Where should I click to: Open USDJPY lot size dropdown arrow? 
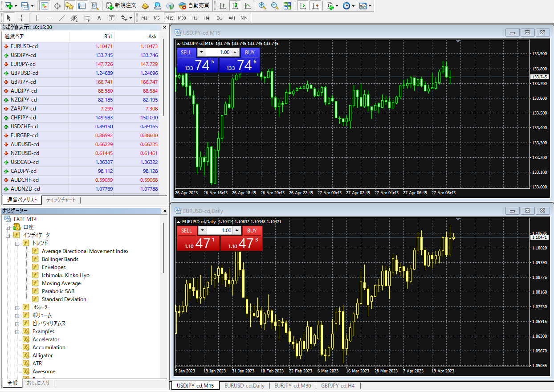pos(199,52)
